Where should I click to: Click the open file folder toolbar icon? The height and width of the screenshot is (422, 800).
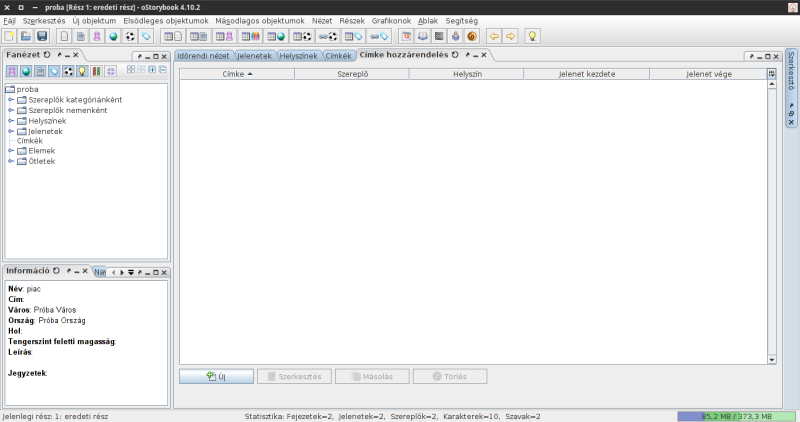pos(25,36)
